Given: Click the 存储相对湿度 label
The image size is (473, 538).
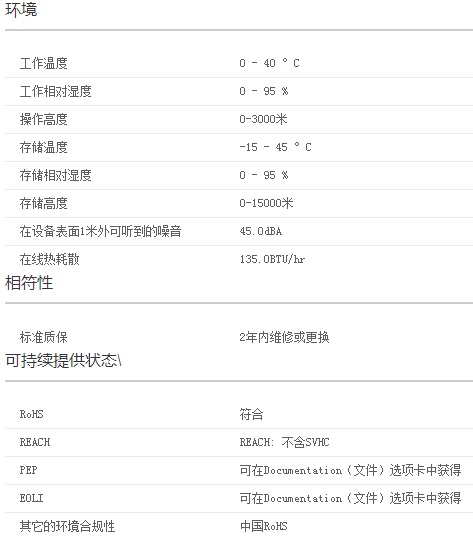Looking at the screenshot, I should (55, 175).
